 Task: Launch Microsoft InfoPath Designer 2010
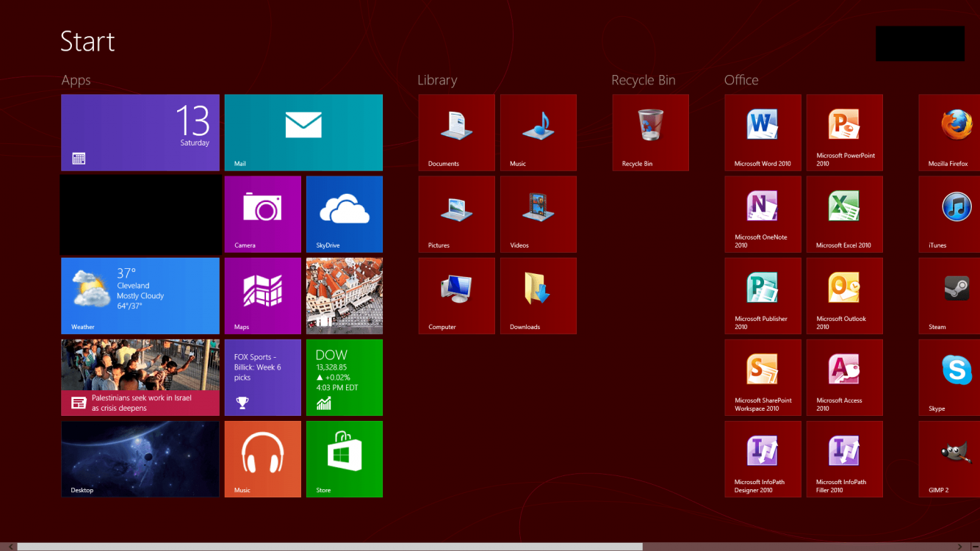point(763,459)
